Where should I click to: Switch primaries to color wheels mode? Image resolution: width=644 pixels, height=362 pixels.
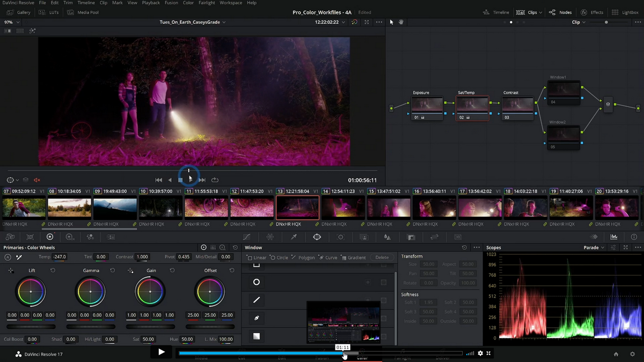(203, 248)
